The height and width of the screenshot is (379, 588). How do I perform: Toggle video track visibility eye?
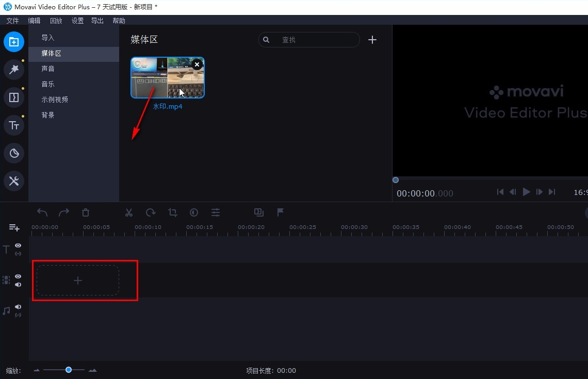(18, 276)
